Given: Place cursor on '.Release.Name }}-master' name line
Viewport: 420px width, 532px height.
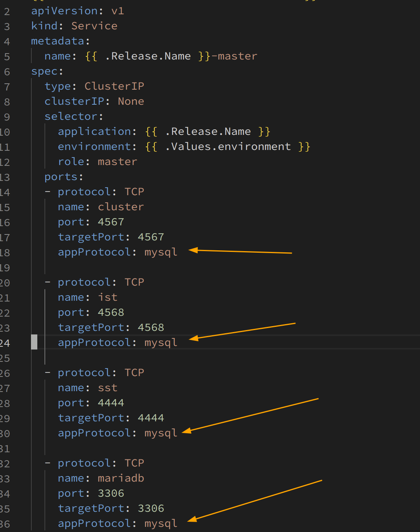Looking at the screenshot, I should 181,56.
